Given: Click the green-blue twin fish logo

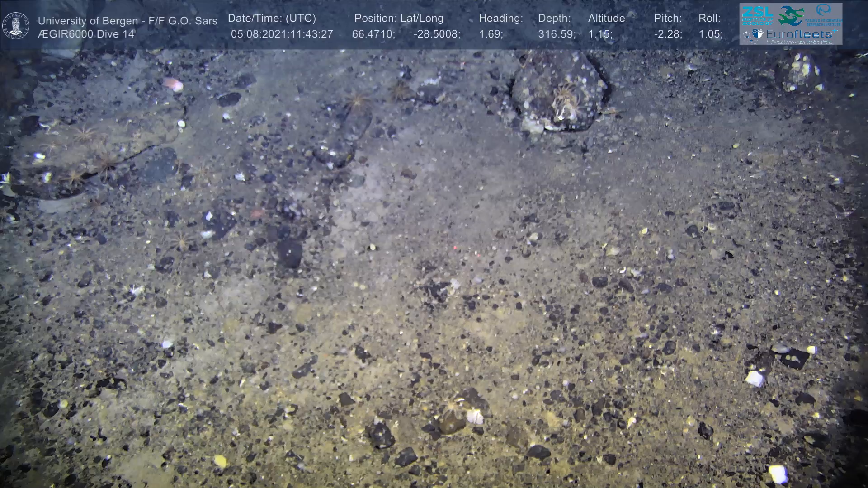Looking at the screenshot, I should [x=790, y=15].
